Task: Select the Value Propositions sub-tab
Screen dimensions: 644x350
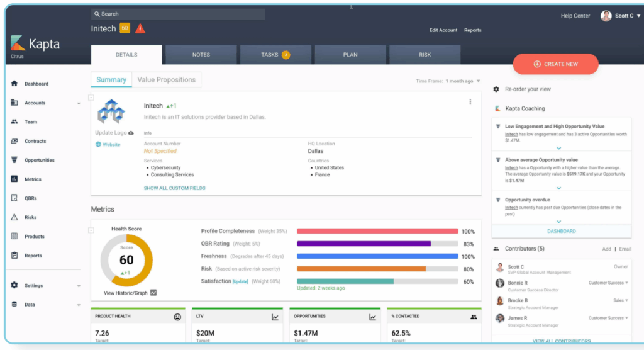Action: coord(166,80)
